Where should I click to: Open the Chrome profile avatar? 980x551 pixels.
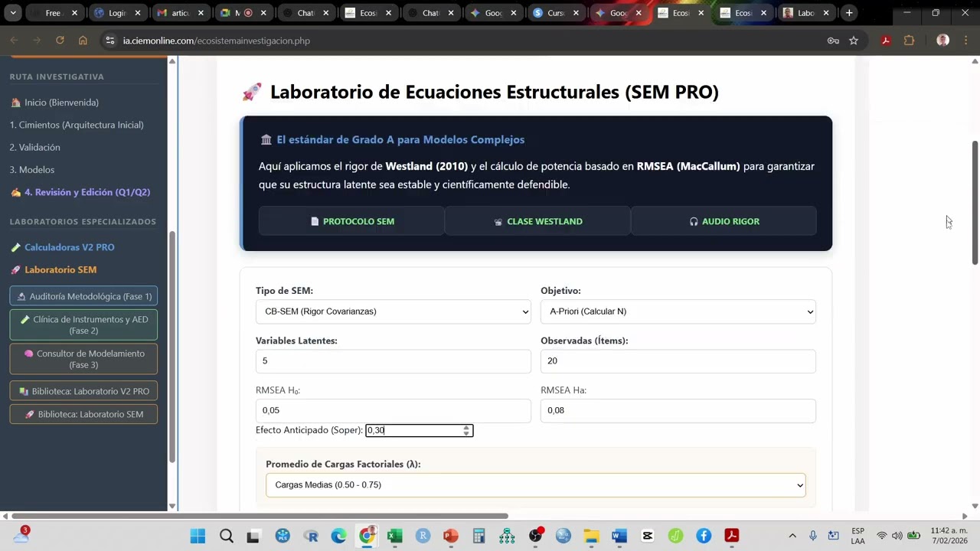942,41
